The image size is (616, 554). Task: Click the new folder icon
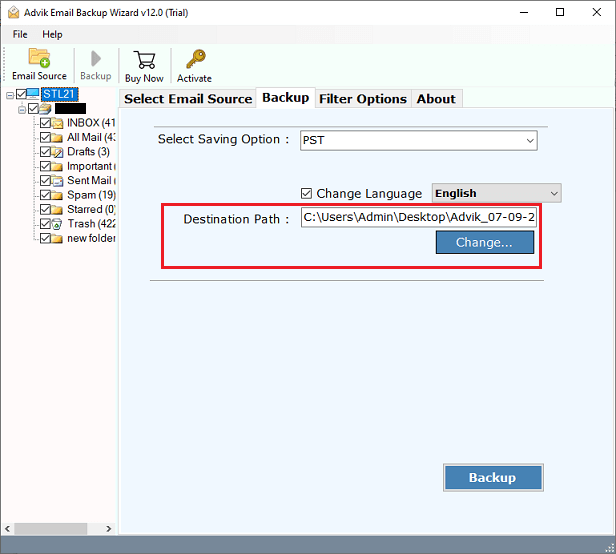click(x=57, y=238)
